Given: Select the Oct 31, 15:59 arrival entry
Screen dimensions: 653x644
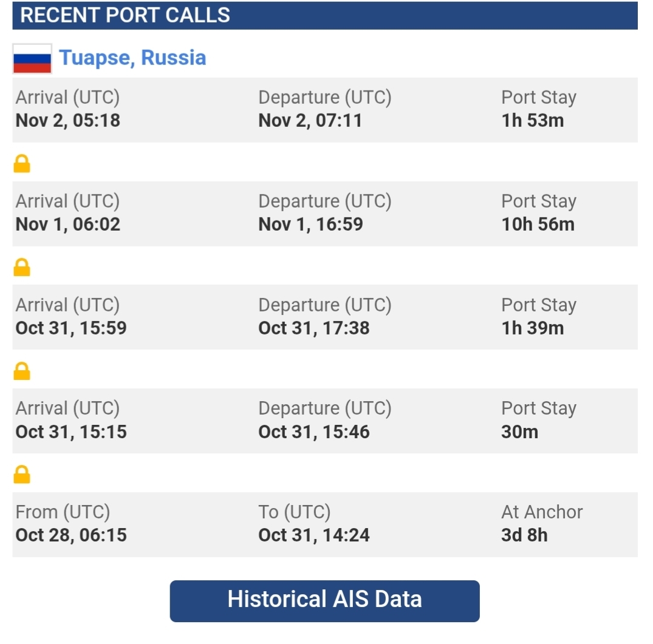Looking at the screenshot, I should tap(71, 328).
